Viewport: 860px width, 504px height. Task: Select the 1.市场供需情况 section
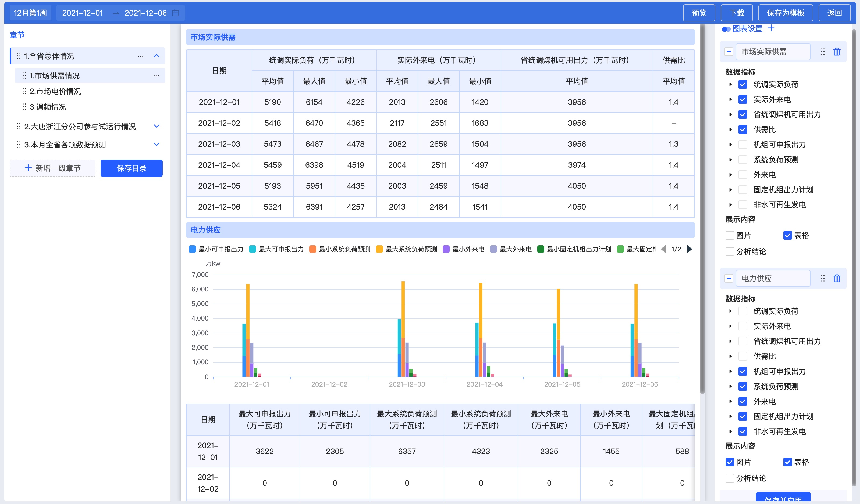click(x=90, y=75)
